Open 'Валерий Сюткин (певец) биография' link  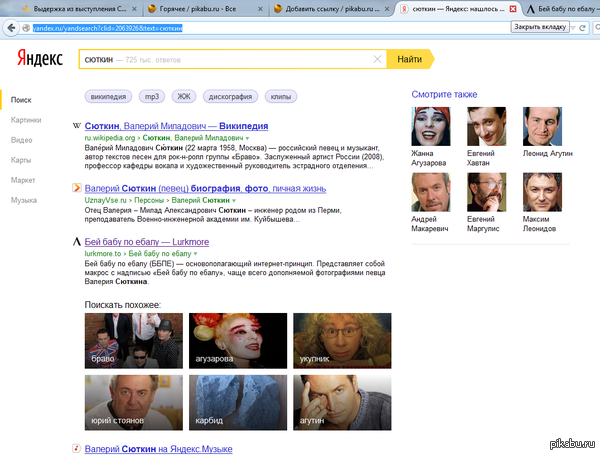(x=205, y=188)
